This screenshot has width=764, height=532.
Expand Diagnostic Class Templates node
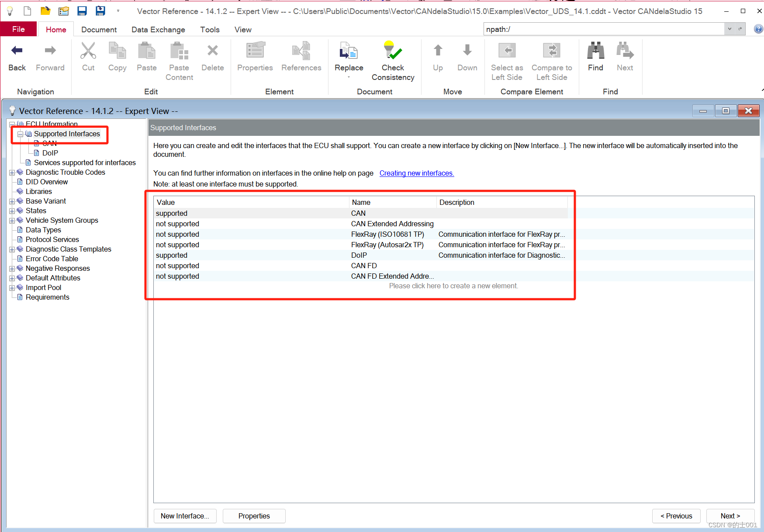pos(12,249)
